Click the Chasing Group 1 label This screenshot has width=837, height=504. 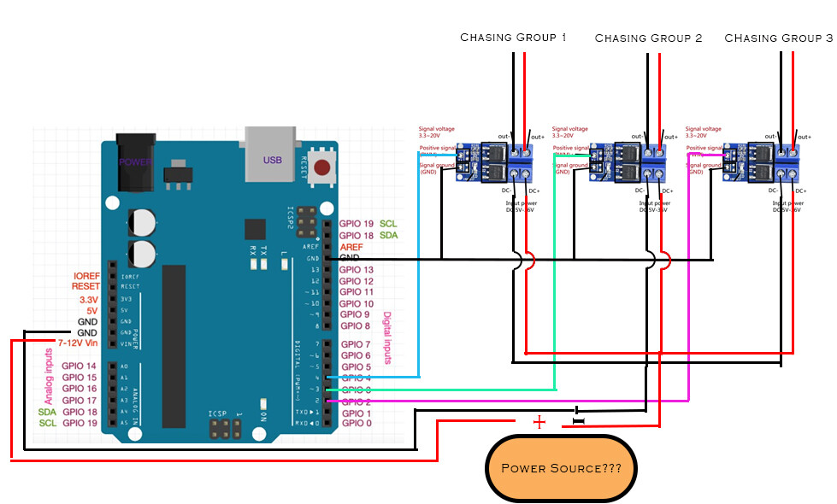pos(513,38)
